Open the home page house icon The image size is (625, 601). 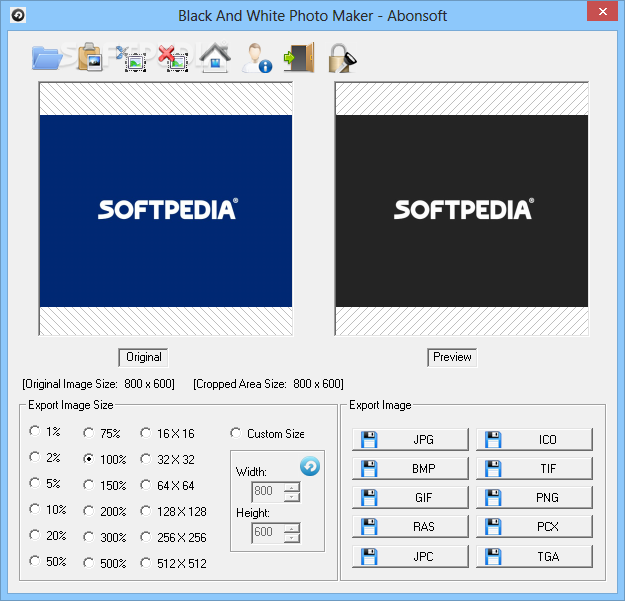click(215, 57)
